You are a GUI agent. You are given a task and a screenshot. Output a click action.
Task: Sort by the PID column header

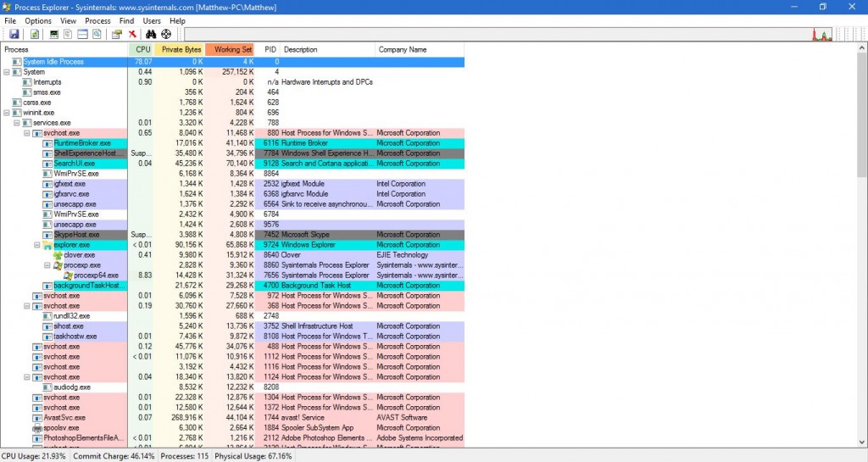pos(267,49)
